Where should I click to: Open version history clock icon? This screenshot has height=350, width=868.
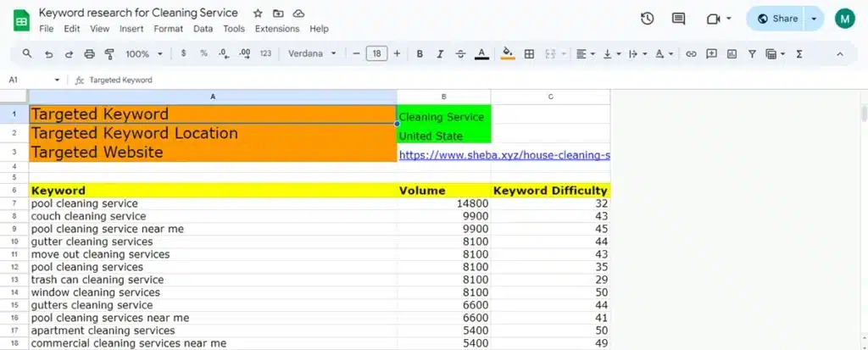point(647,19)
